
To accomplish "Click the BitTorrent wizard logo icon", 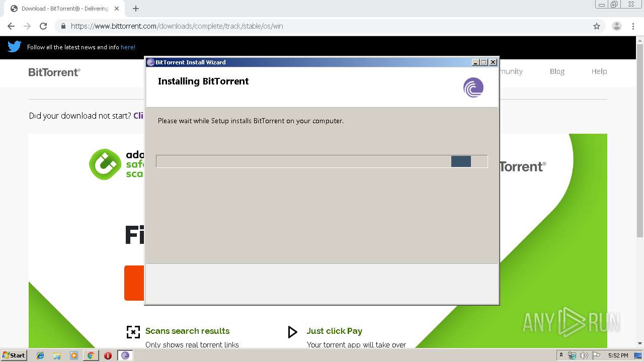I will pyautogui.click(x=473, y=87).
